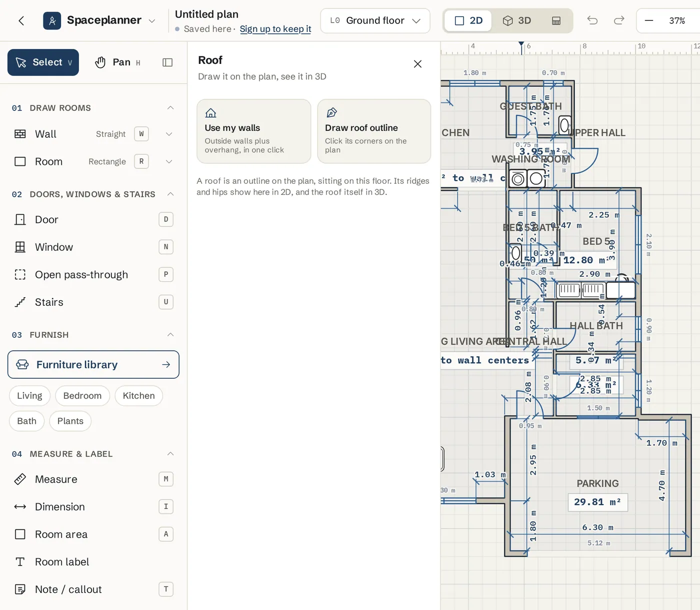Open the Furniture library
The height and width of the screenshot is (610, 700).
point(93,365)
